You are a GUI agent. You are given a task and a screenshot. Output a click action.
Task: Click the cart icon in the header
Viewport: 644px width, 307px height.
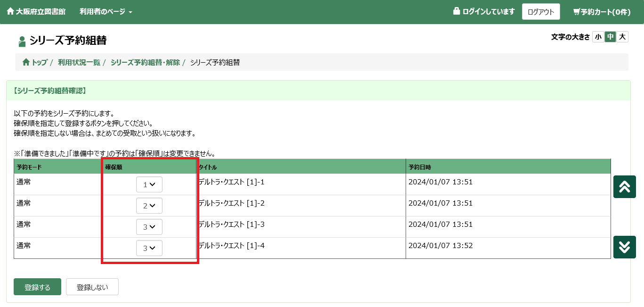pyautogui.click(x=577, y=12)
